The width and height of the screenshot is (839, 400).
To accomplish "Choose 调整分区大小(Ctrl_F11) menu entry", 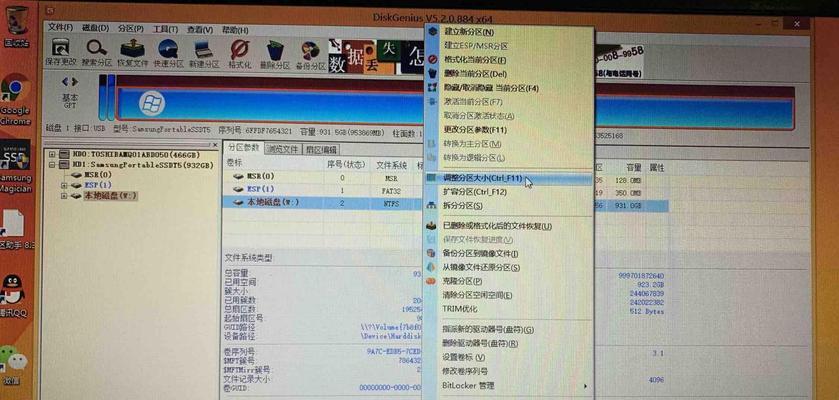I will coord(482,178).
